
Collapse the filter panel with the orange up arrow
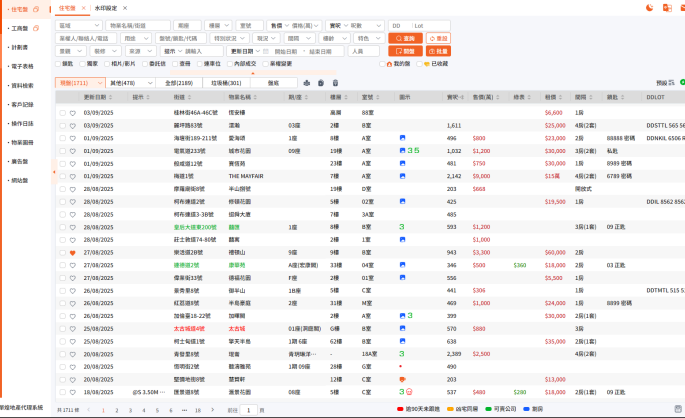tap(253, 73)
